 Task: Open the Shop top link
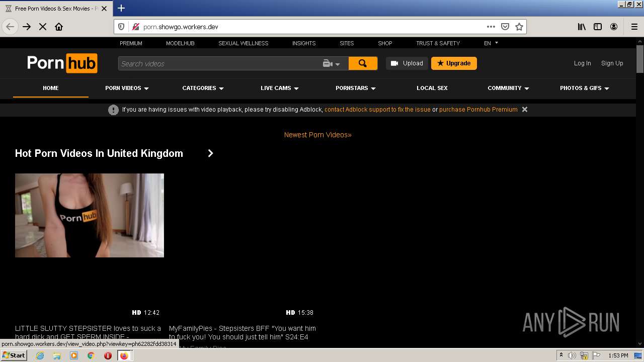click(x=385, y=43)
